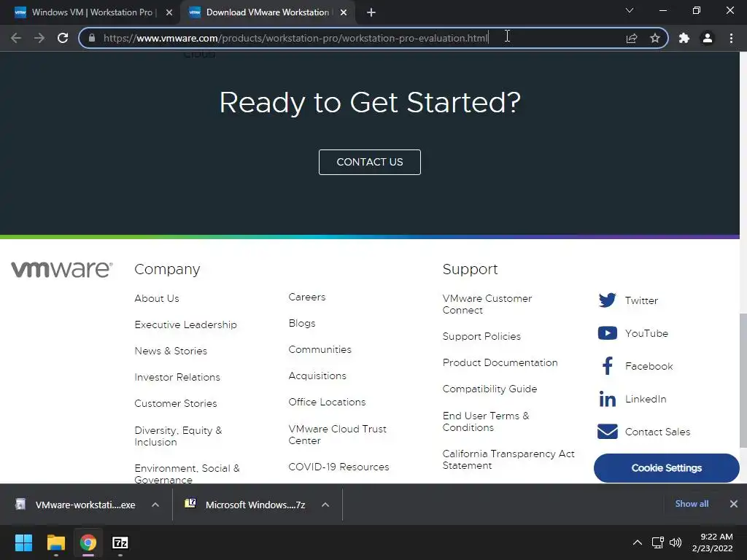Click Show all downloads
This screenshot has width=747, height=560.
pos(692,504)
